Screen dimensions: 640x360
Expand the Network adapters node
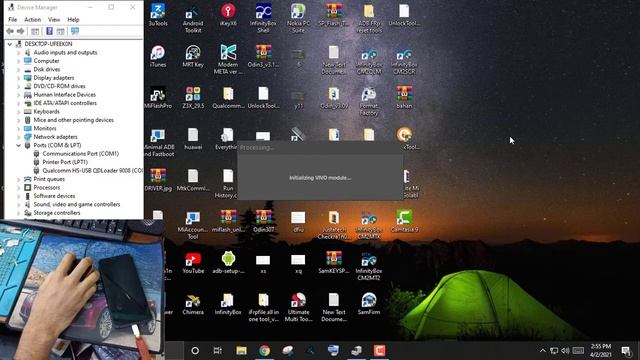point(18,137)
